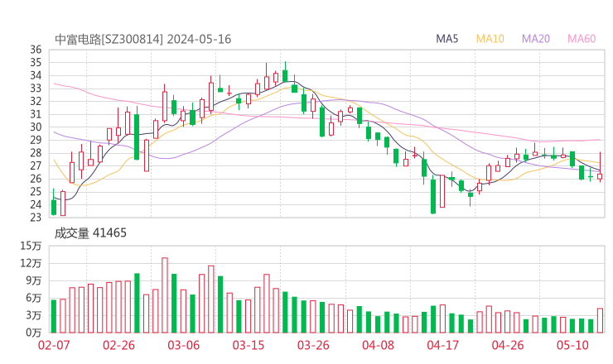Click the 02-07 date axis label

pos(54,345)
